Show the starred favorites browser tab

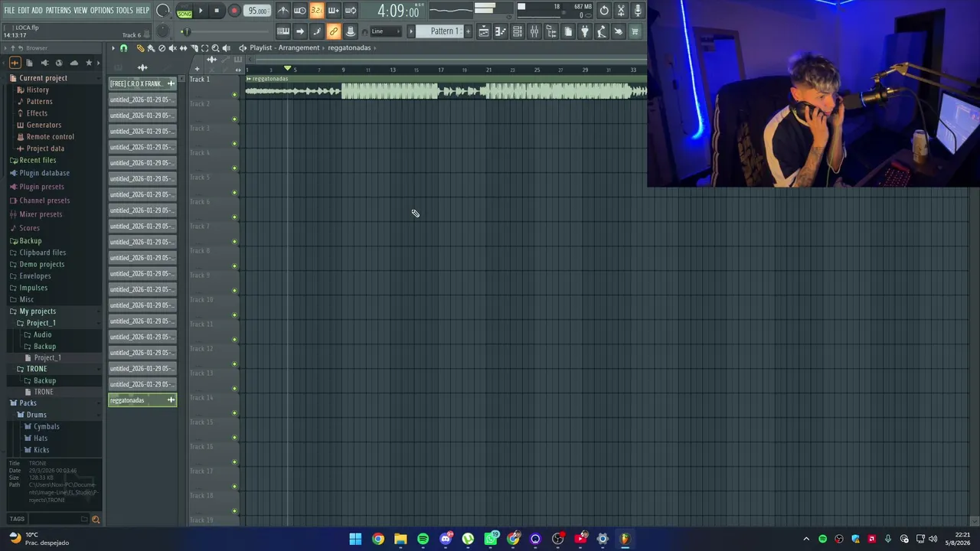pyautogui.click(x=89, y=63)
